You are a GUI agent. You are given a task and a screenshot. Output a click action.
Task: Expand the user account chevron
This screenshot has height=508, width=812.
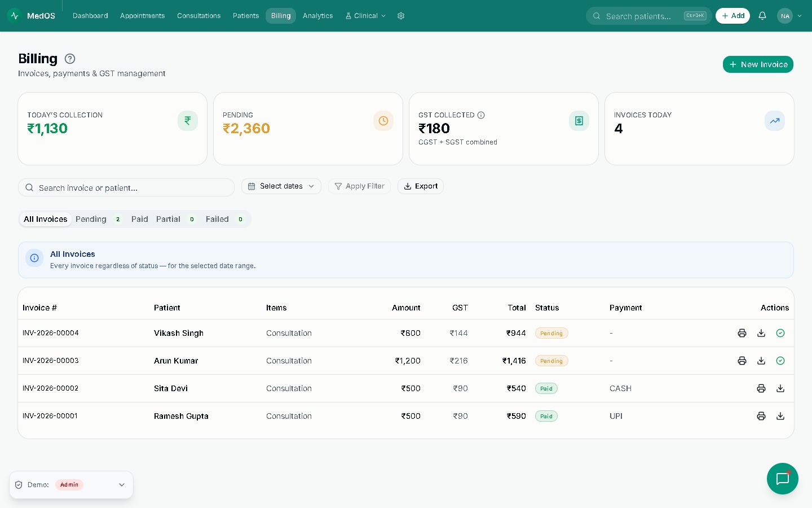[800, 16]
